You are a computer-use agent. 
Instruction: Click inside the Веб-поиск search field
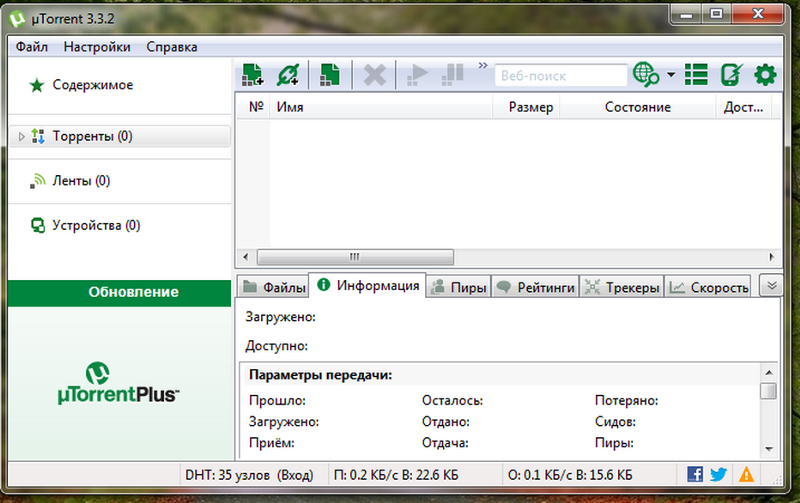pos(561,76)
